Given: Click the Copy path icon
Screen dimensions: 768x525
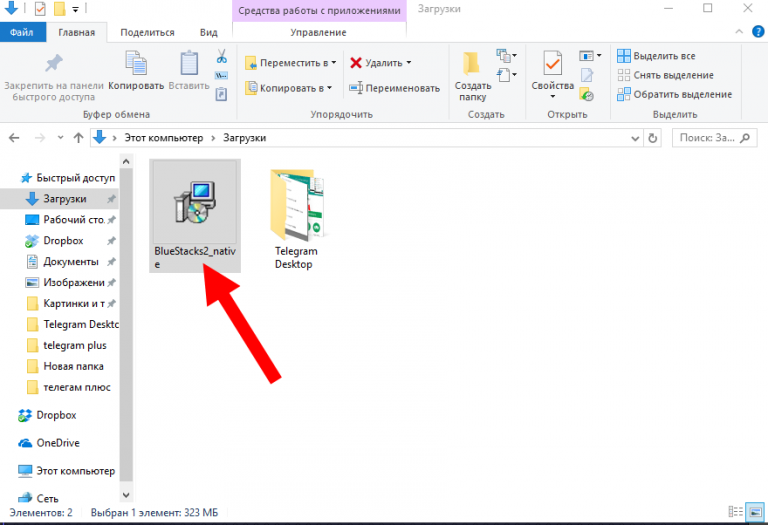Looking at the screenshot, I should coord(221,75).
